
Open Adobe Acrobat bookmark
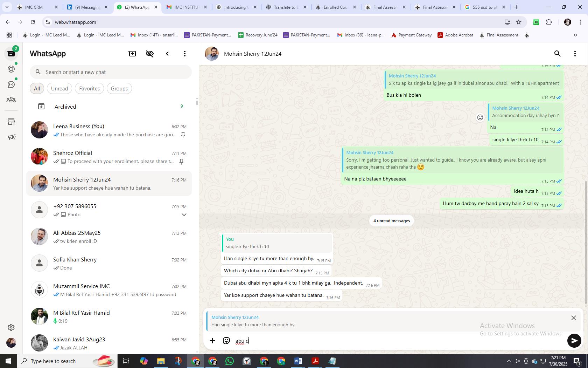455,35
